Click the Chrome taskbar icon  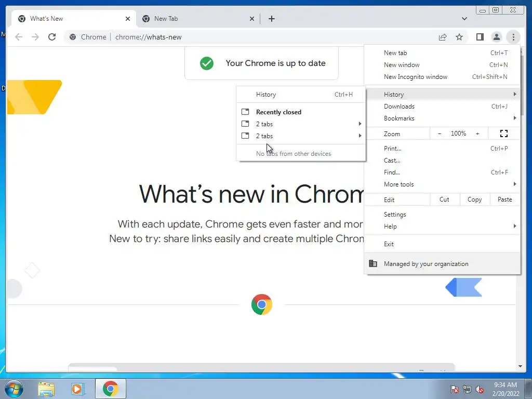(x=110, y=389)
